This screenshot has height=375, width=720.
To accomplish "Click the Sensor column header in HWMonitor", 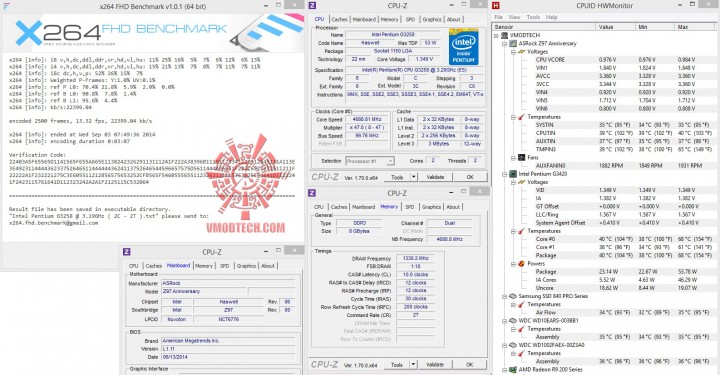I will pos(544,27).
